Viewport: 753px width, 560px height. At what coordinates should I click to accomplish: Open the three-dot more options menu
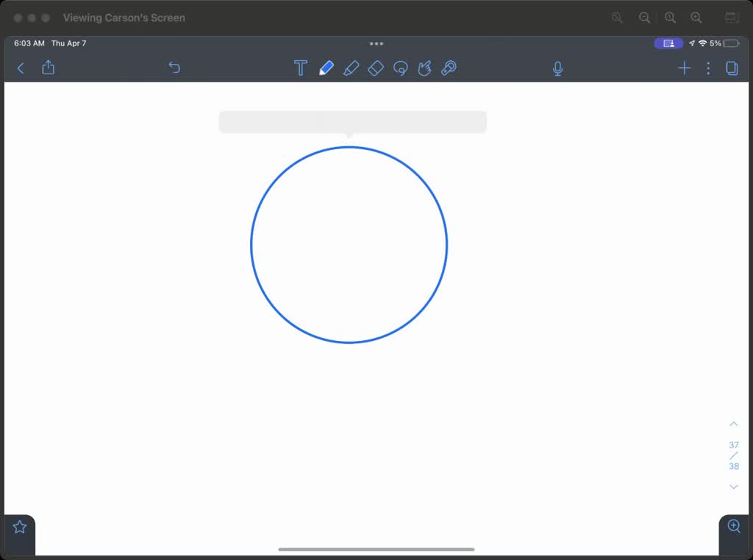pos(708,68)
